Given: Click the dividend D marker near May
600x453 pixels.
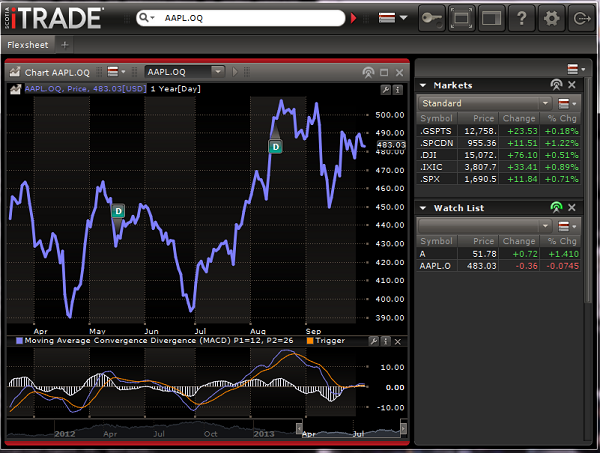Looking at the screenshot, I should 118,211.
